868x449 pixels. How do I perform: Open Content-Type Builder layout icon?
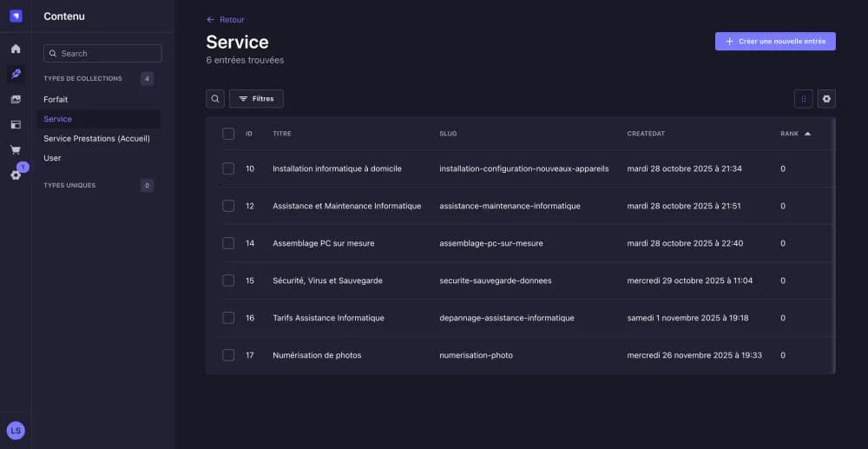pyautogui.click(x=16, y=124)
